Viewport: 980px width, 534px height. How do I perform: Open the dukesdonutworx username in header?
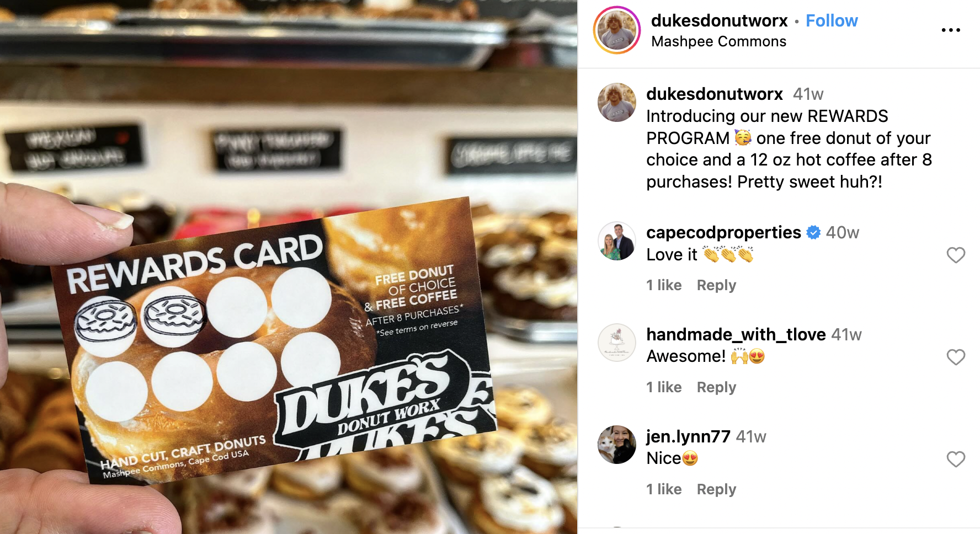(719, 21)
